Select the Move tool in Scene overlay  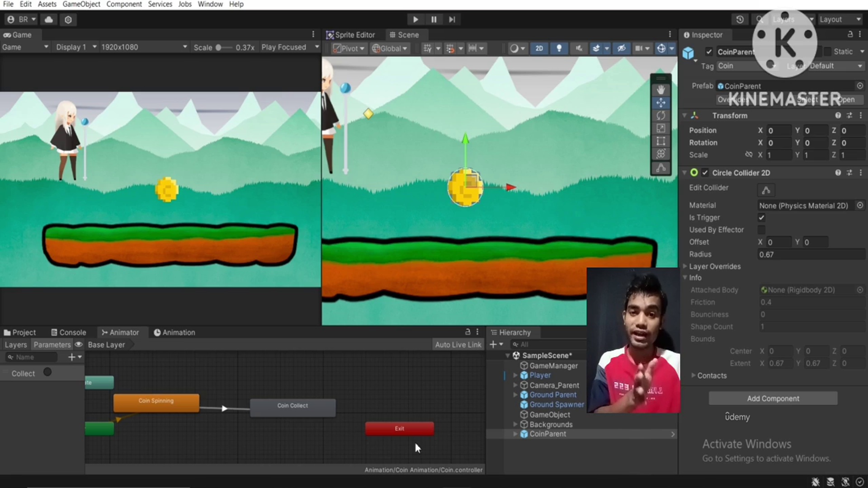click(660, 103)
